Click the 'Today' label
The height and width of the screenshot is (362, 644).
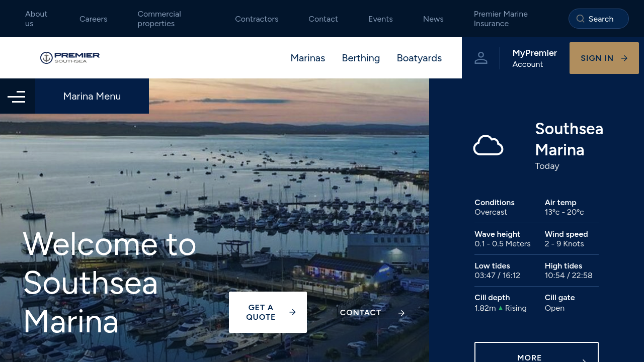coord(547,166)
